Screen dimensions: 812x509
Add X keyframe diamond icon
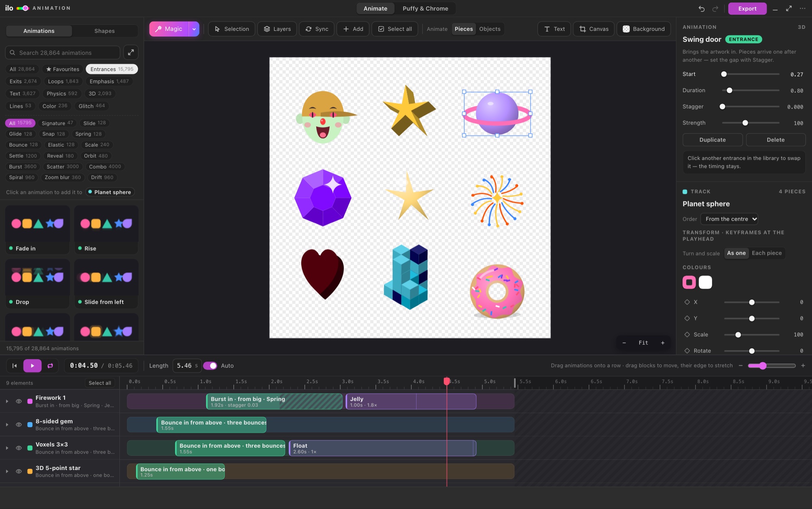[687, 302]
